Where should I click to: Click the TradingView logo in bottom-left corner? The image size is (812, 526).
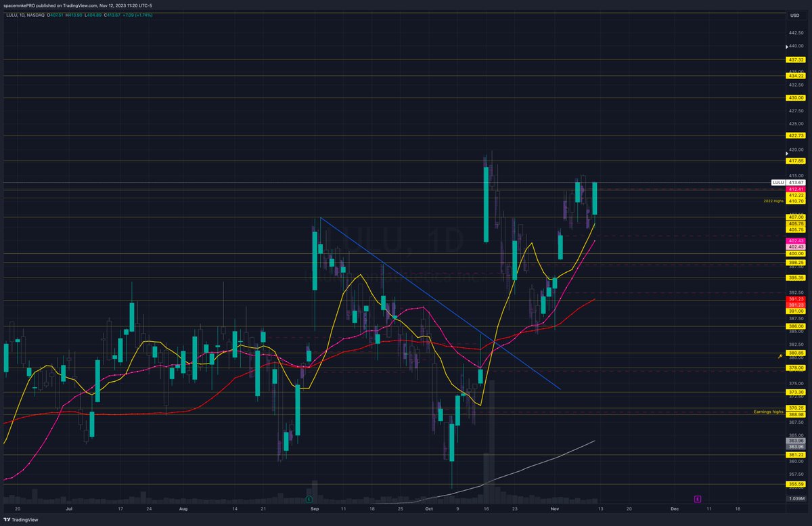(x=19, y=519)
